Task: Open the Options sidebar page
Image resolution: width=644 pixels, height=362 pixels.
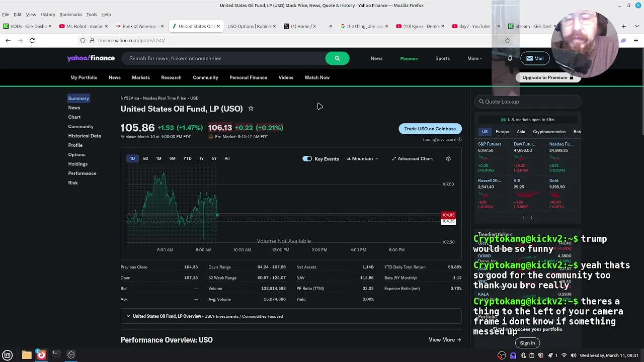Action: (77, 154)
